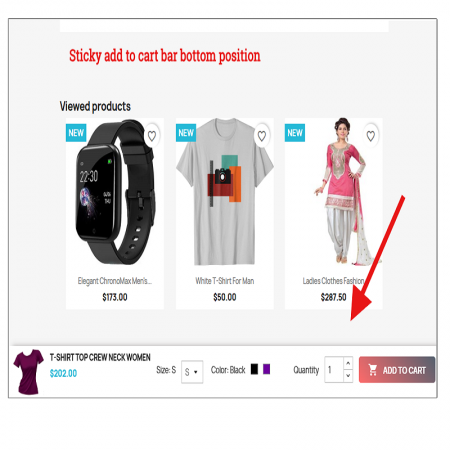Screen dimensions: 450x450
Task: Click the cart icon in Add to Cart button
Action: click(x=373, y=370)
